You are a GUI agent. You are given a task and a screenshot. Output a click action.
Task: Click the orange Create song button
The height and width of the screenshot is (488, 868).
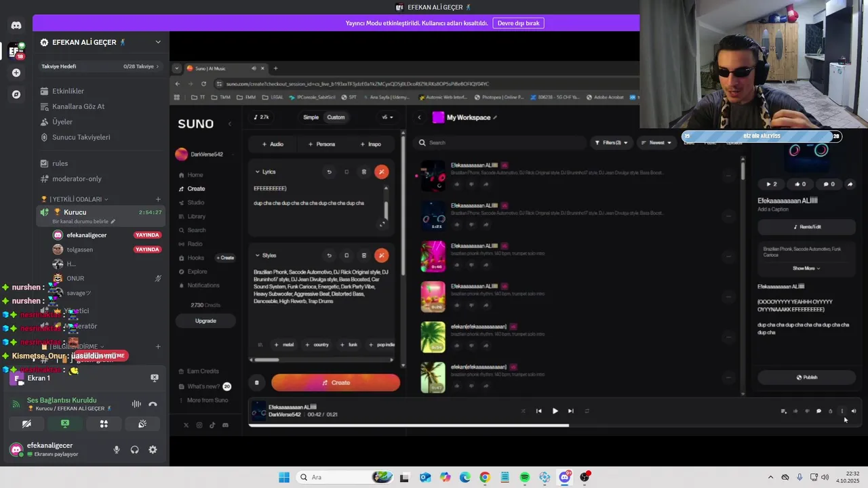coord(336,382)
